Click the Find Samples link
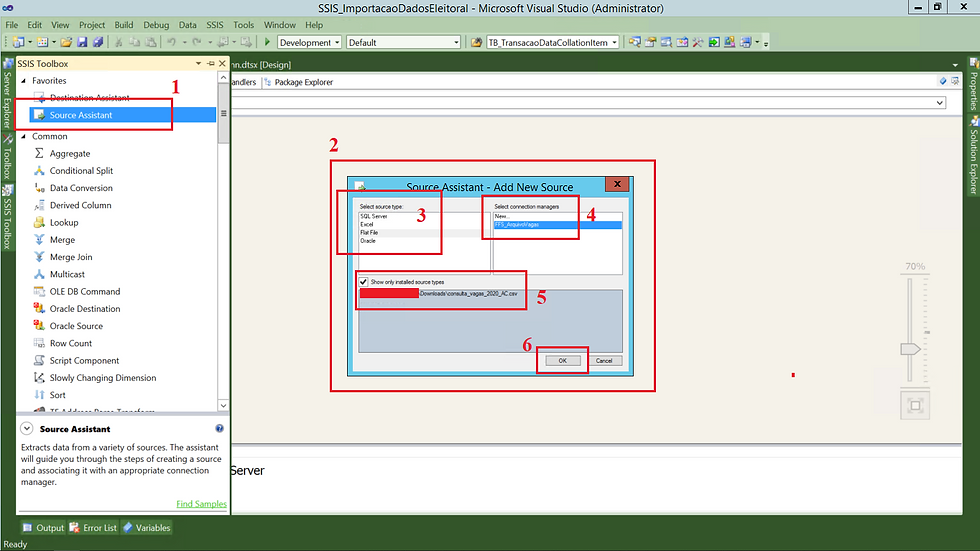Image resolution: width=980 pixels, height=551 pixels. tap(201, 504)
